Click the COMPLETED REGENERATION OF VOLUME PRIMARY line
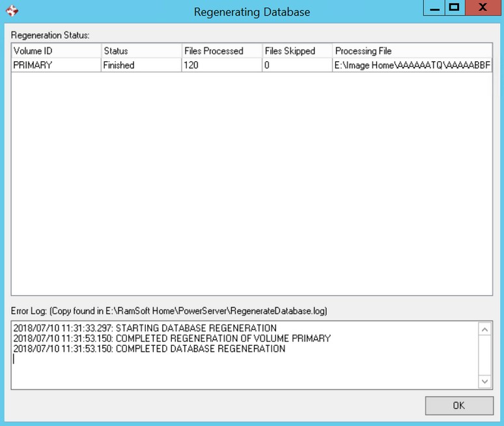This screenshot has height=426, width=504. point(172,339)
